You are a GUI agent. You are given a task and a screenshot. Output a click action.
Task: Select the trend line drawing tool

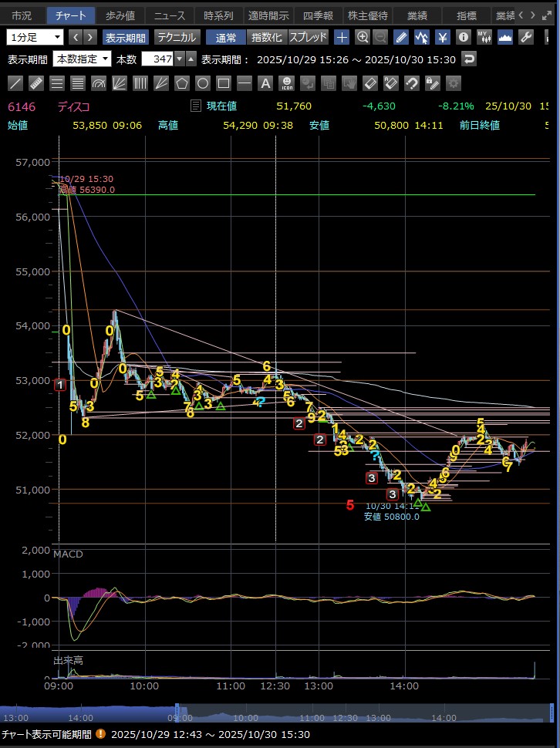[x=15, y=83]
